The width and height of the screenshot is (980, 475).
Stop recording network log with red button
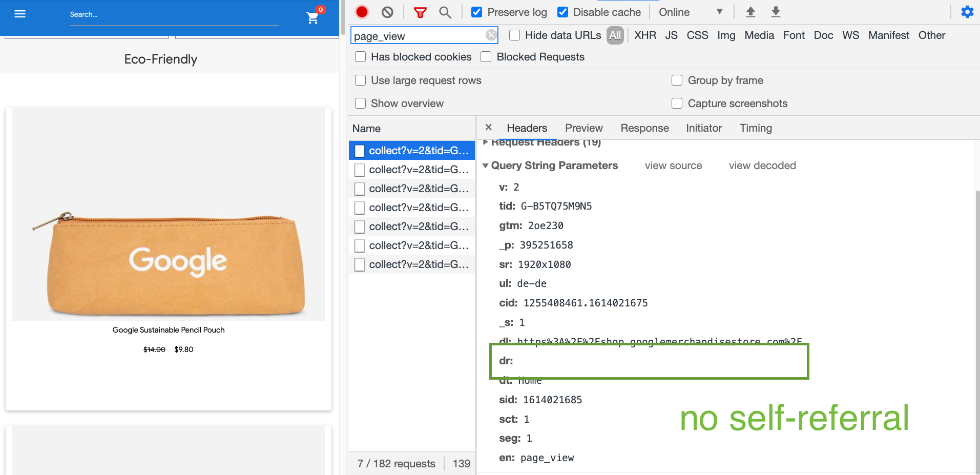[x=362, y=12]
